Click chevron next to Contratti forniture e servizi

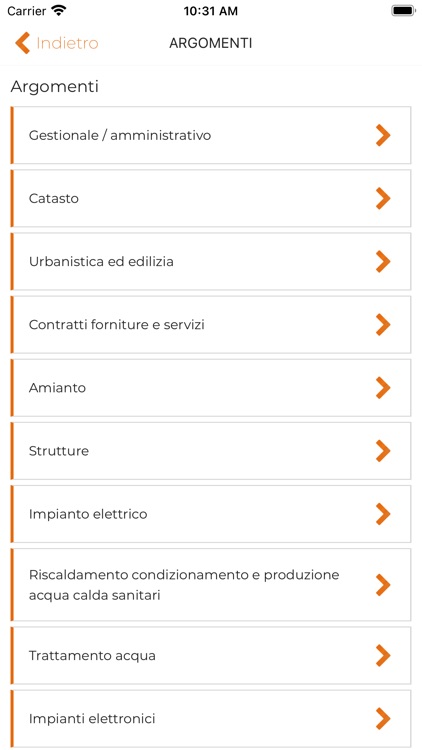383,325
